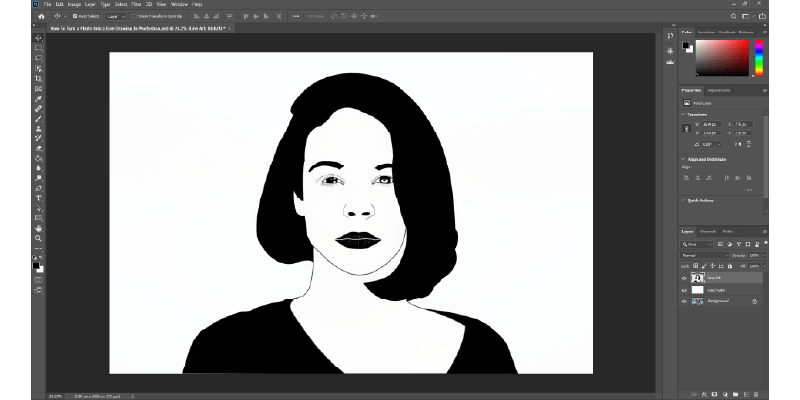Switch to the Adjustments tab
The width and height of the screenshot is (800, 400).
718,89
